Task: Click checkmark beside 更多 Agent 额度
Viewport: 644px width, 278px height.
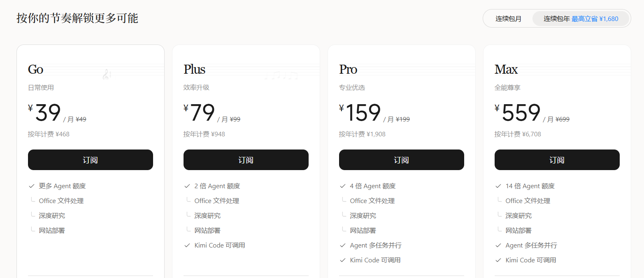Action: (31, 186)
